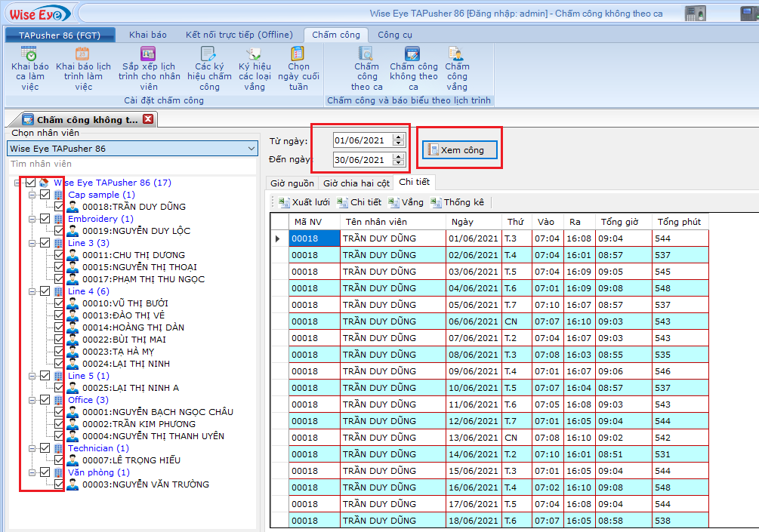
Task: Switch to Giờ chia hai cột tab
Action: 356,183
